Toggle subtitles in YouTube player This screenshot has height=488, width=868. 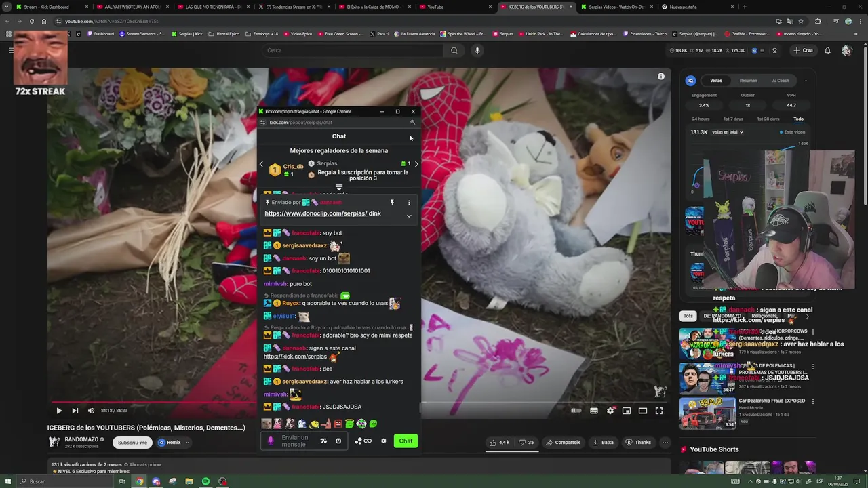click(594, 411)
